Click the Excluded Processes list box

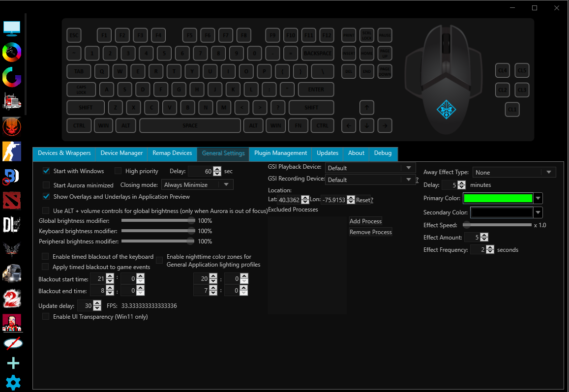(x=307, y=265)
